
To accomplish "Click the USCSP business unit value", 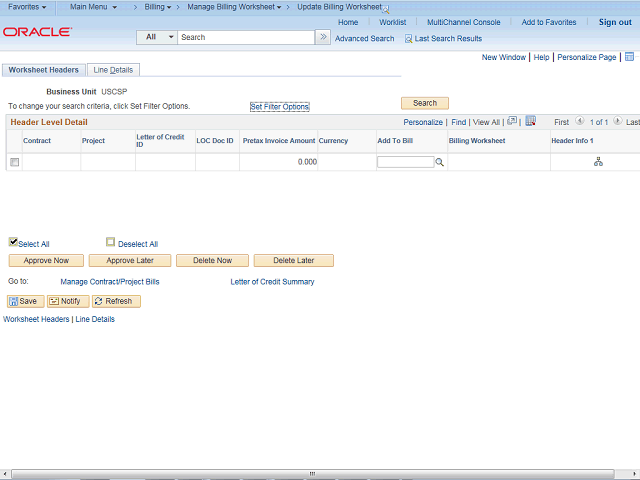I will click(114, 92).
